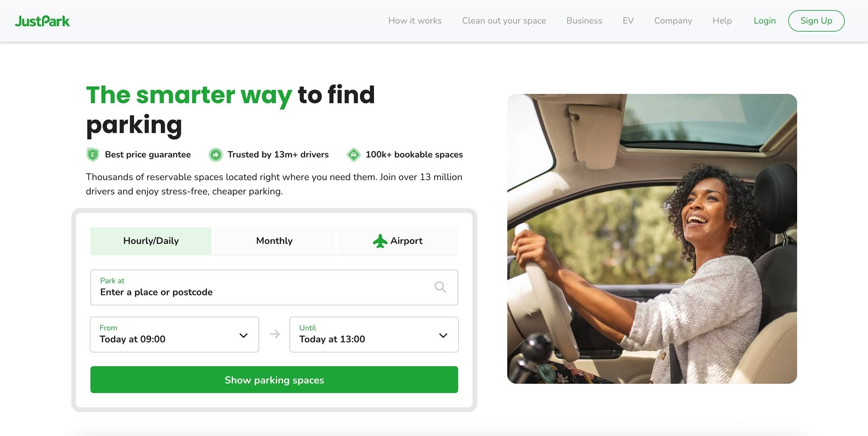Screen dimensions: 868x436
Task: Switch to the Monthly tab
Action: pyautogui.click(x=274, y=241)
